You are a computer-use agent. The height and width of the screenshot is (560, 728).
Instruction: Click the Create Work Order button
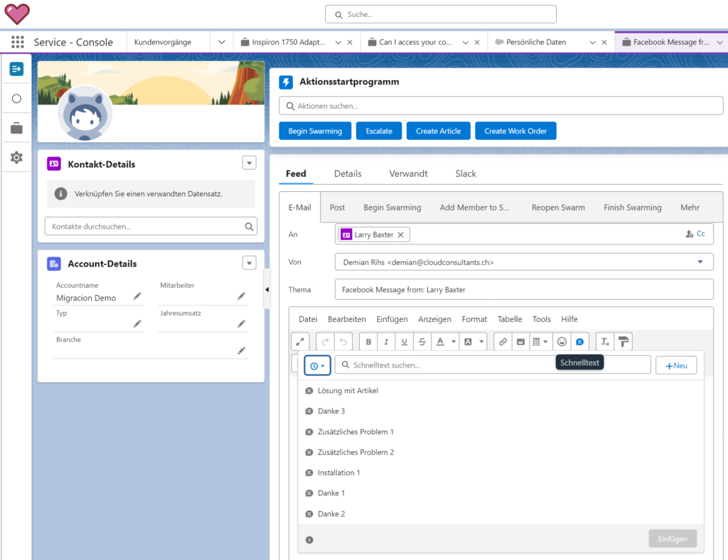point(516,131)
